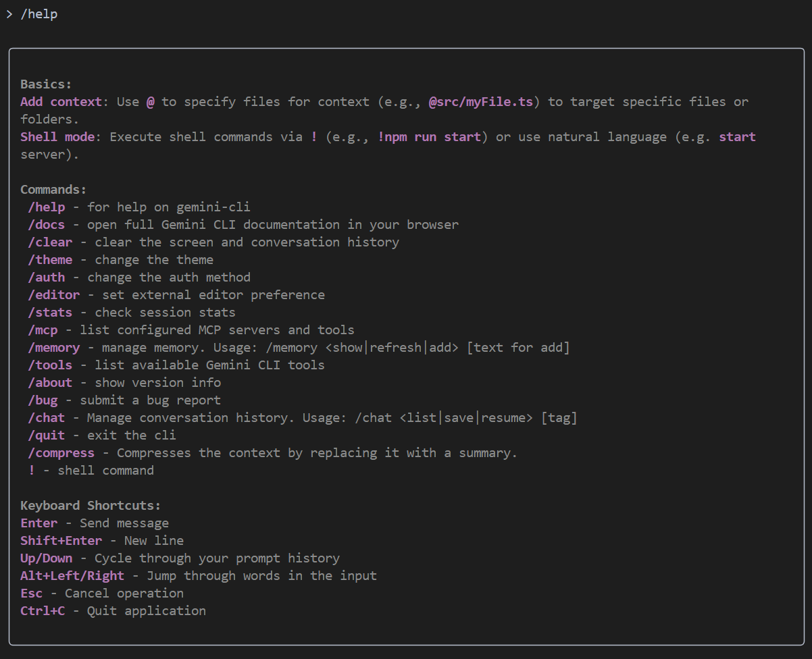
Task: Click the /about command entry
Action: click(50, 383)
